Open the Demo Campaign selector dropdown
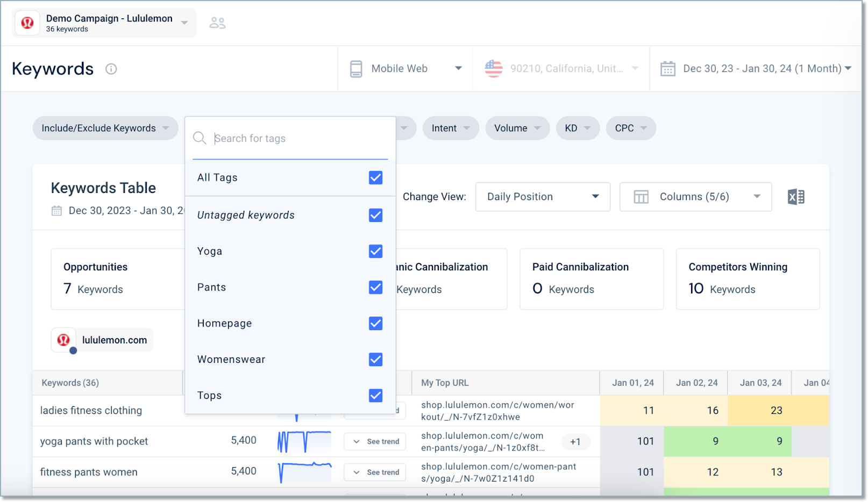This screenshot has width=868, height=502. click(x=104, y=23)
